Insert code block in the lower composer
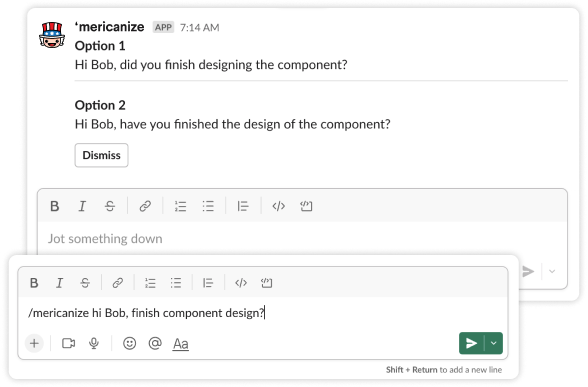This screenshot has height=387, width=588. [266, 283]
